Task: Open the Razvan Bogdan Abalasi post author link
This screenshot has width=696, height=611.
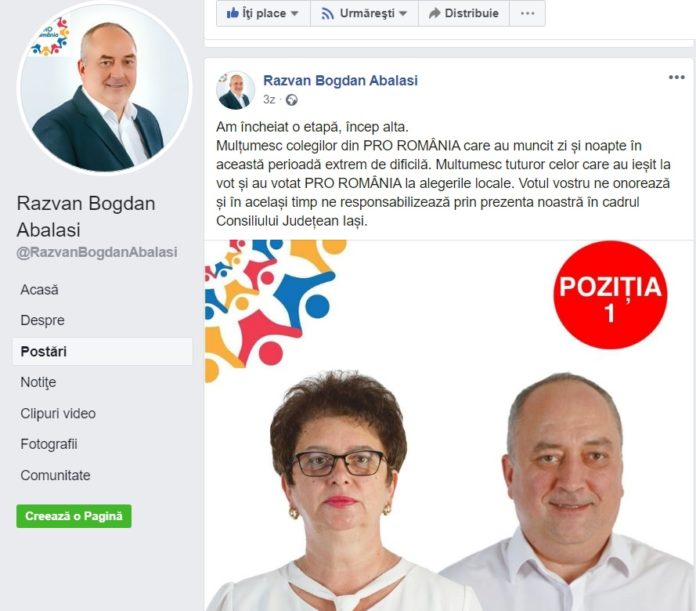Action: point(340,81)
